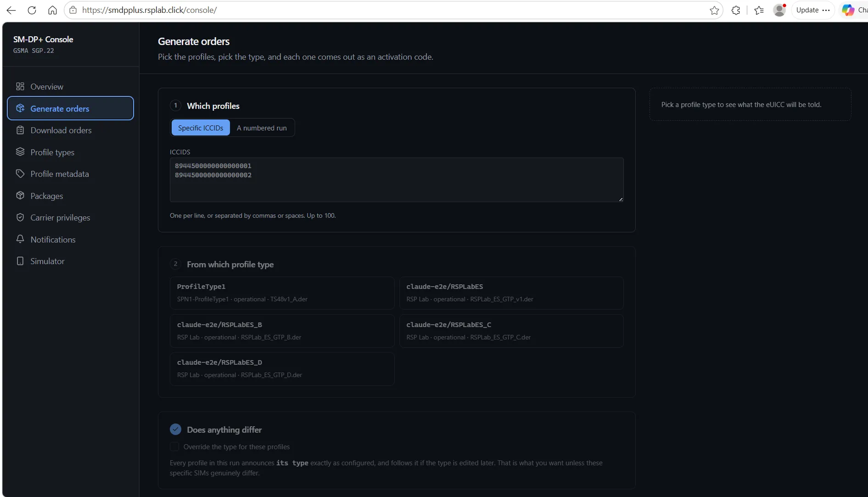Open Download orders in sidebar
Viewport: 868px width, 497px height.
click(x=70, y=130)
